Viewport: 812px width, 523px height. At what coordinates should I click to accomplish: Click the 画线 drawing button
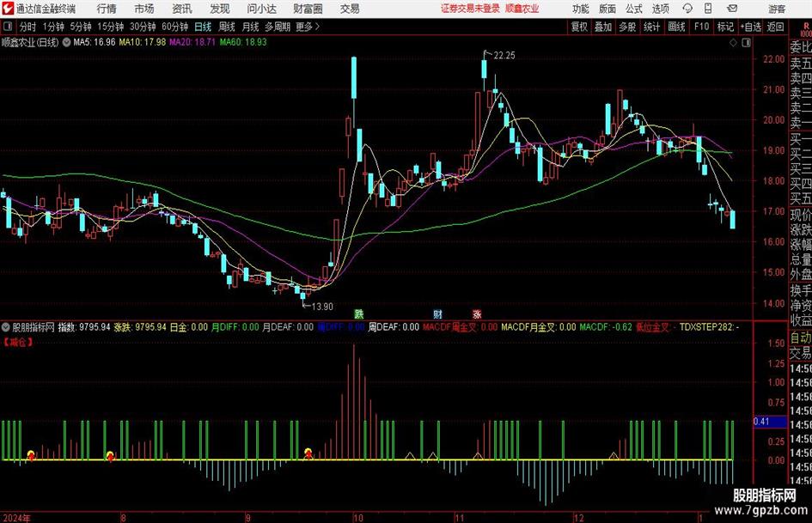pos(676,27)
